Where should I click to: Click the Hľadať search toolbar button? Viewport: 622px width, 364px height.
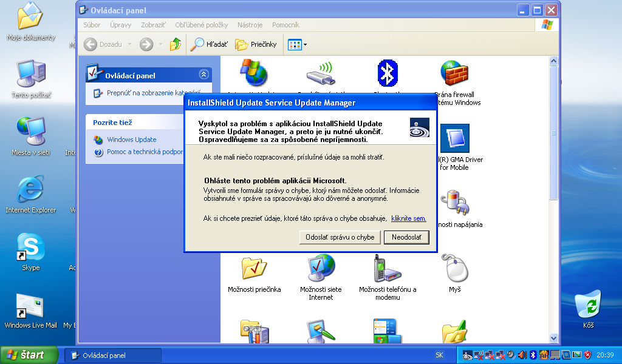coord(209,44)
